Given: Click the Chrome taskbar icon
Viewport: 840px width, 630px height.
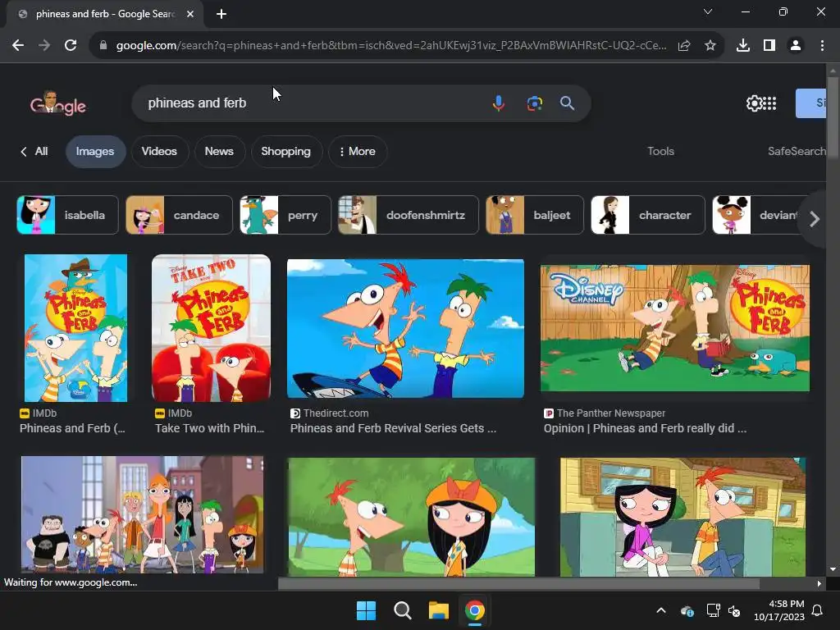Looking at the screenshot, I should pyautogui.click(x=475, y=610).
